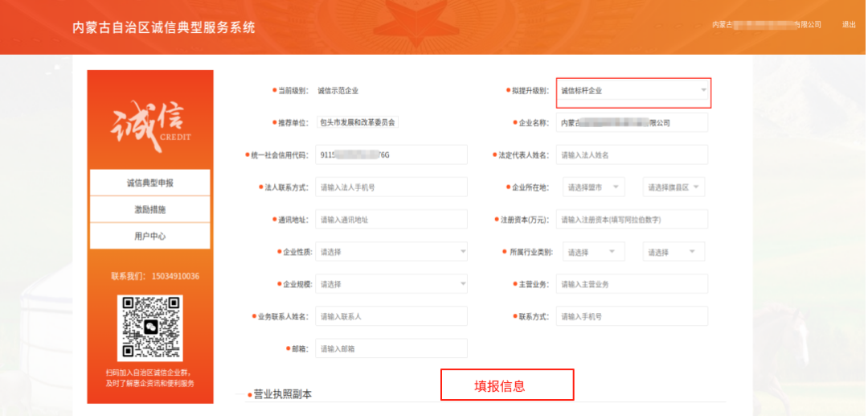Focus the 主营业务 input field
Image resolution: width=868 pixels, height=420 pixels.
tap(632, 284)
